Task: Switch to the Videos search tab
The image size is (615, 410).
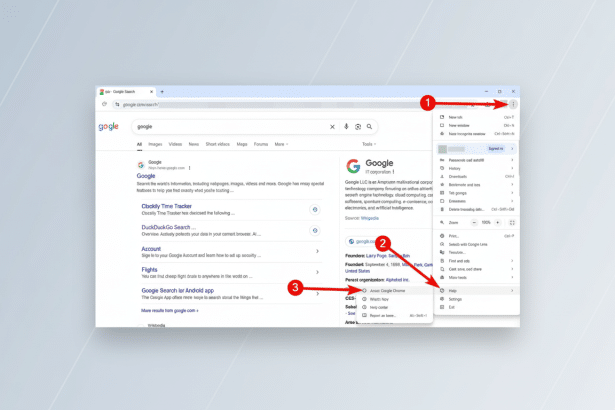Action: click(x=175, y=144)
